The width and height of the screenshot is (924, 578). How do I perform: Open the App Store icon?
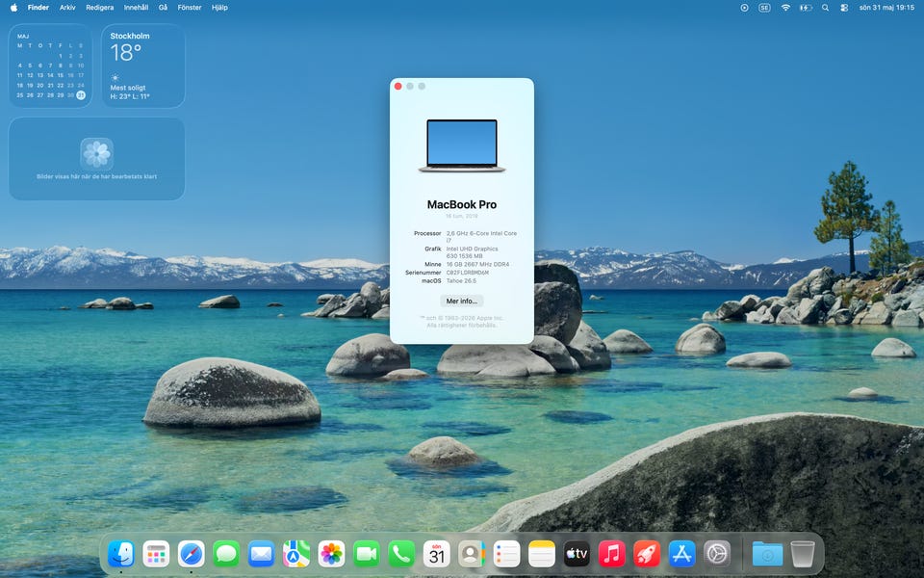[681, 555]
